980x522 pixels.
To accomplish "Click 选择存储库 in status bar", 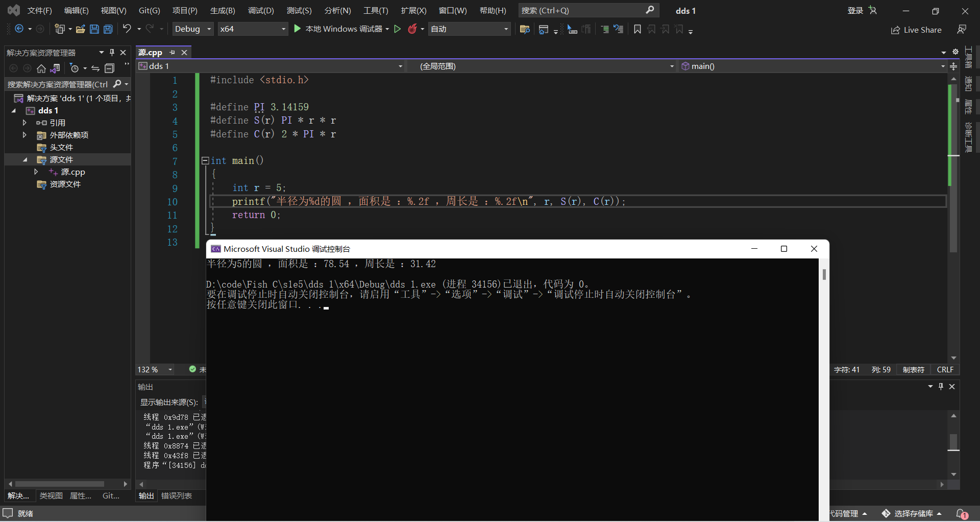I will tap(912, 514).
